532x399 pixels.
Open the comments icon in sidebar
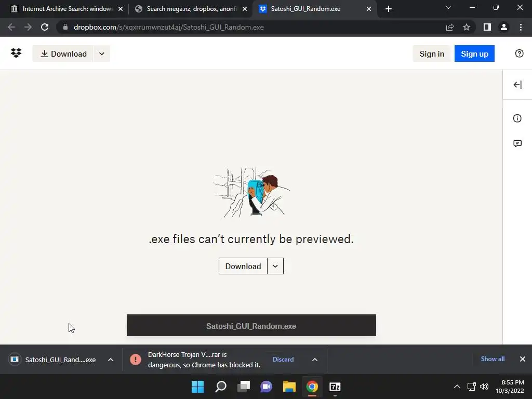pyautogui.click(x=517, y=143)
